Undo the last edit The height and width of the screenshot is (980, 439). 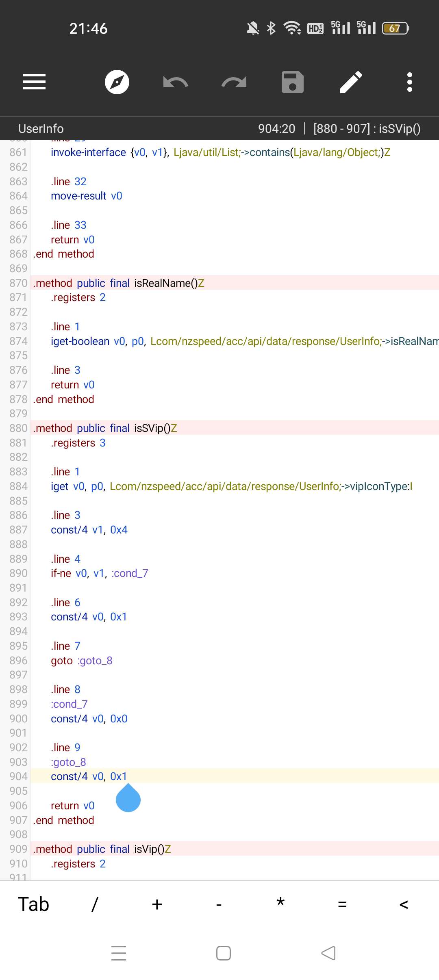tap(176, 82)
